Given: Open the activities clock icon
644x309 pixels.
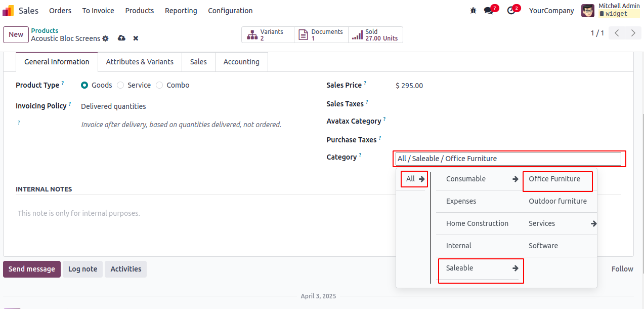Looking at the screenshot, I should click(511, 11).
